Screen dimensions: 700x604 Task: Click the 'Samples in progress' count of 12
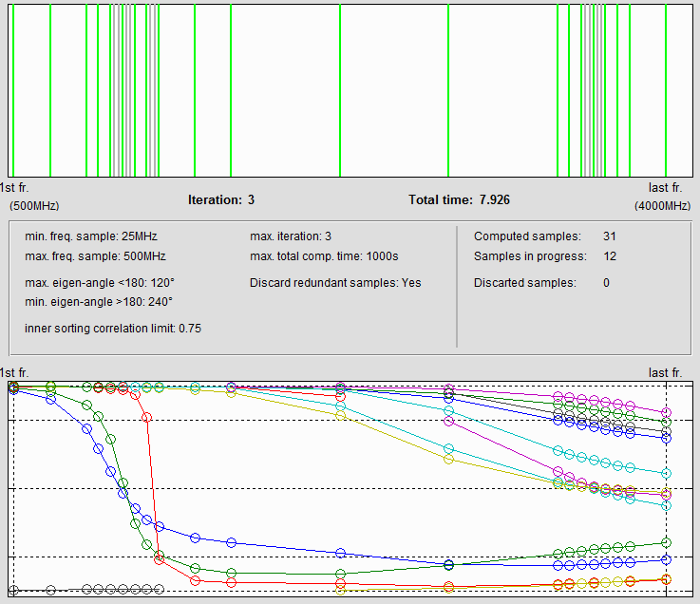point(610,256)
